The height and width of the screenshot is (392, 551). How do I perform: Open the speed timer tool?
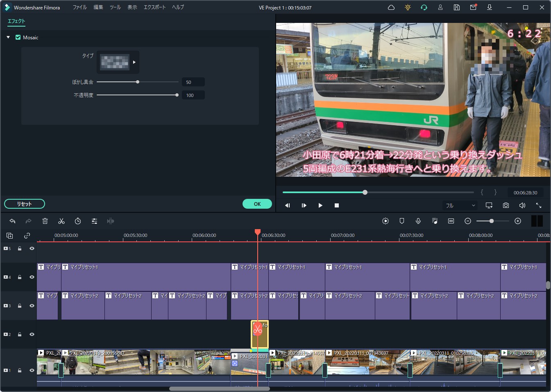(x=78, y=221)
